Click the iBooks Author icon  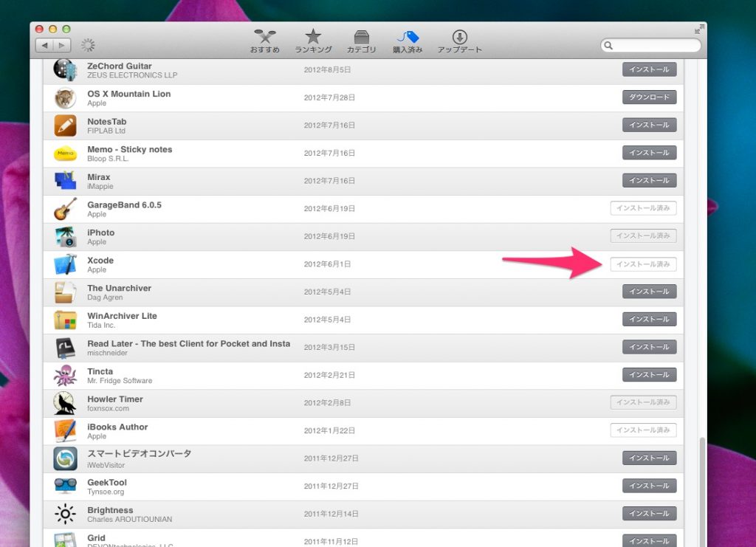(x=65, y=431)
